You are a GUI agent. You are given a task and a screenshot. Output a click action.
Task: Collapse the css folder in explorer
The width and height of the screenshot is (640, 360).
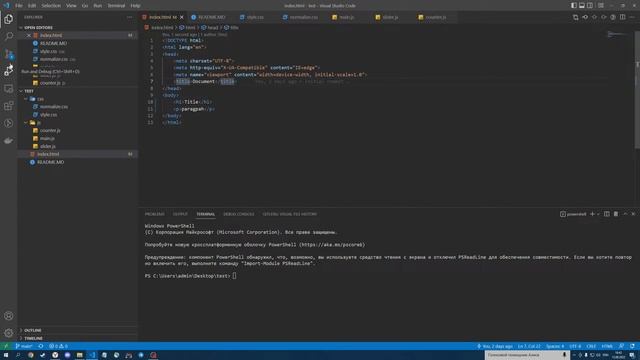click(x=78, y=99)
